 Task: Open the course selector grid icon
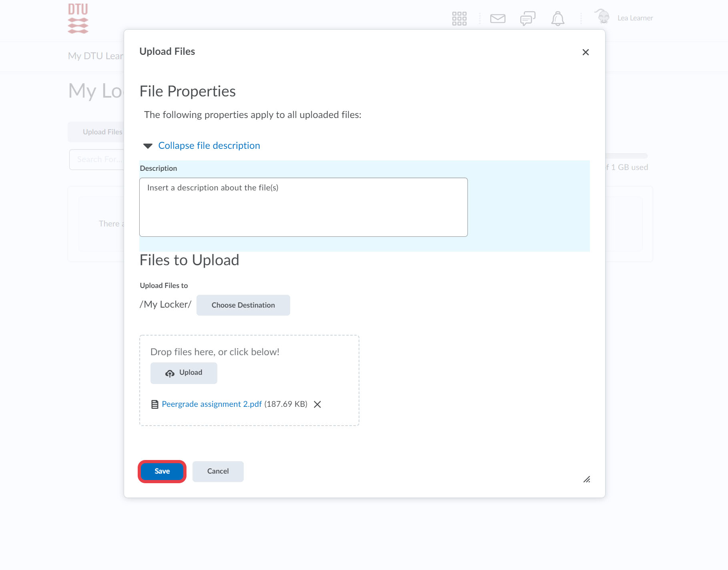pos(459,18)
